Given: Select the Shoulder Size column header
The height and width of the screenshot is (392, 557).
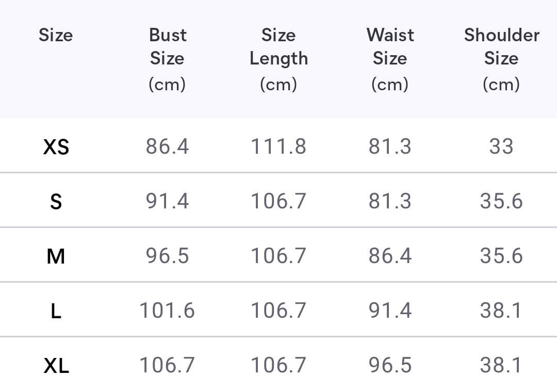Looking at the screenshot, I should click(501, 59).
